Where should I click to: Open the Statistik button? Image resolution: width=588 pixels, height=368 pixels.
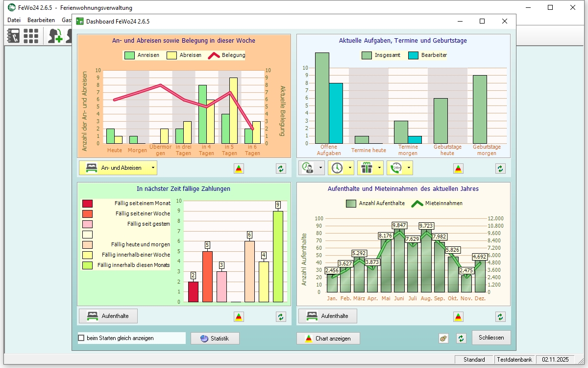tap(215, 339)
